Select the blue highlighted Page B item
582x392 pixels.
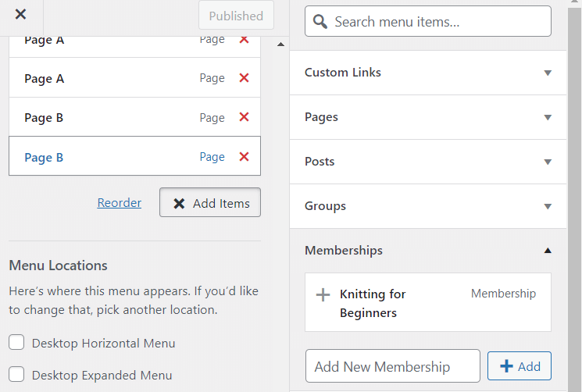point(134,155)
